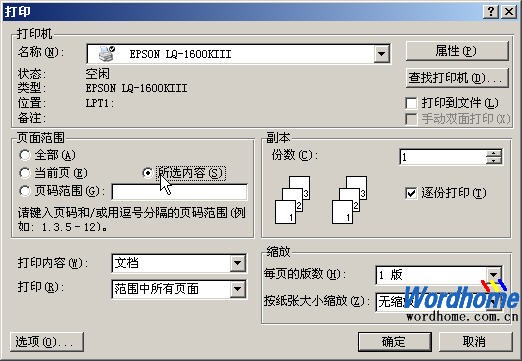This screenshot has height=361, width=522.
Task: Click into the 份数 copies number field
Action: click(x=443, y=157)
